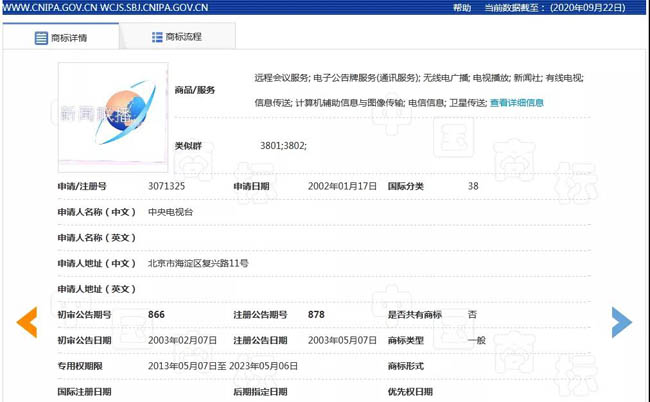
Task: Open the 帮助 link in header
Action: click(x=461, y=7)
